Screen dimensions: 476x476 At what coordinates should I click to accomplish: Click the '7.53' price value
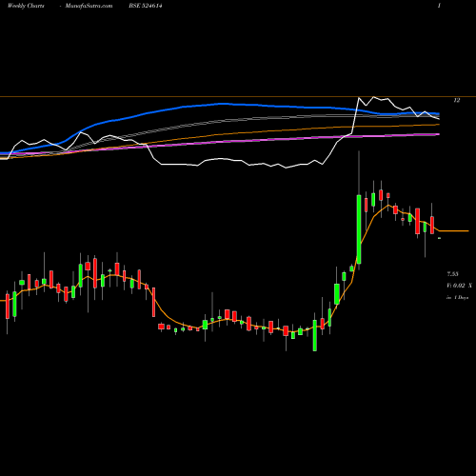click(452, 274)
